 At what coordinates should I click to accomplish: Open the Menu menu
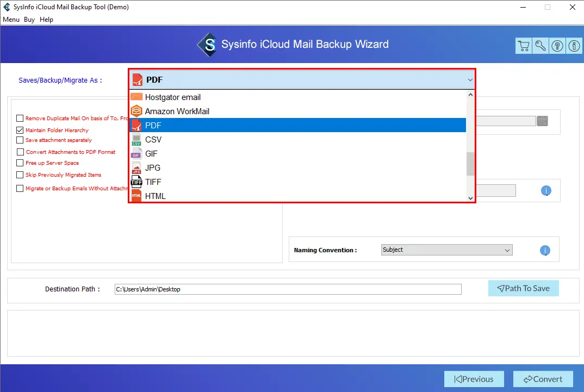(11, 20)
